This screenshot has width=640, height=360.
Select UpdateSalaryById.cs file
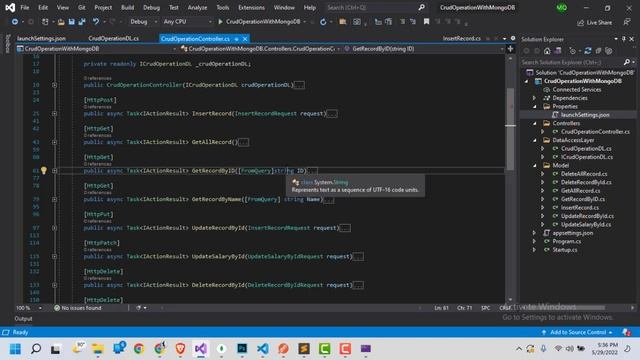point(586,224)
